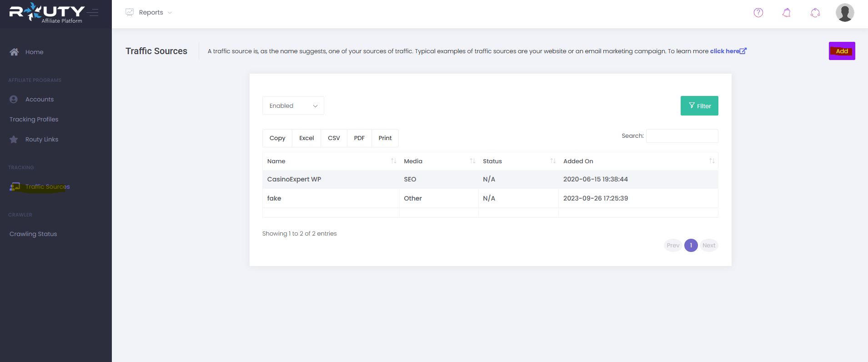This screenshot has height=362, width=868.
Task: Expand the Reports dropdown menu
Action: (149, 12)
